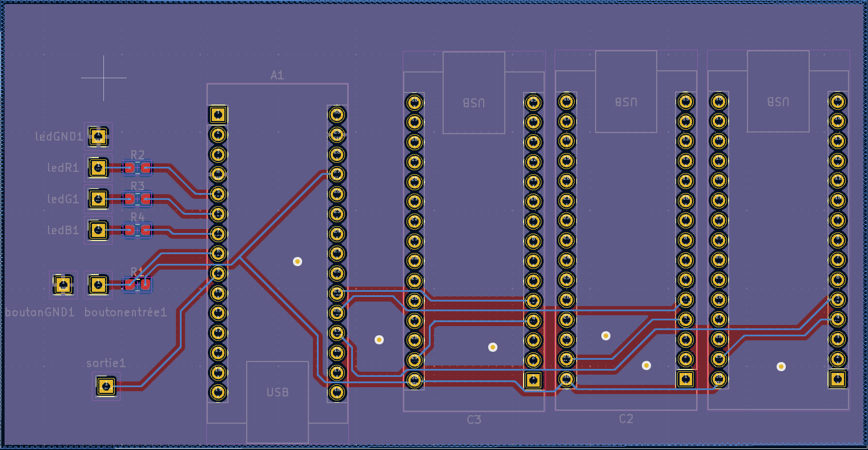Click the ledR1 text label

[x=63, y=168]
